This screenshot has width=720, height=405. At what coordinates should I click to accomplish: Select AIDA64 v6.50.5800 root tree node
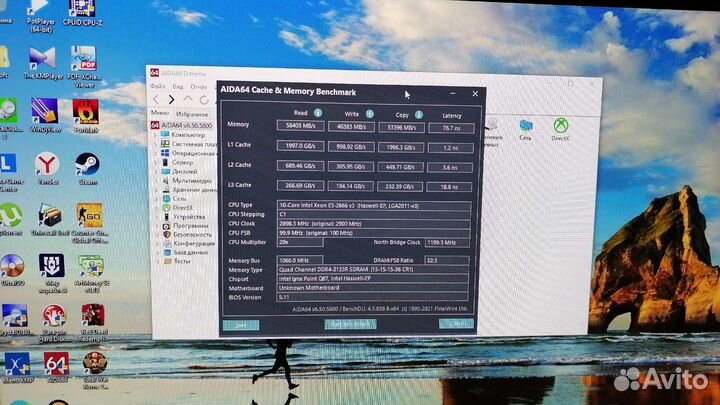[181, 125]
